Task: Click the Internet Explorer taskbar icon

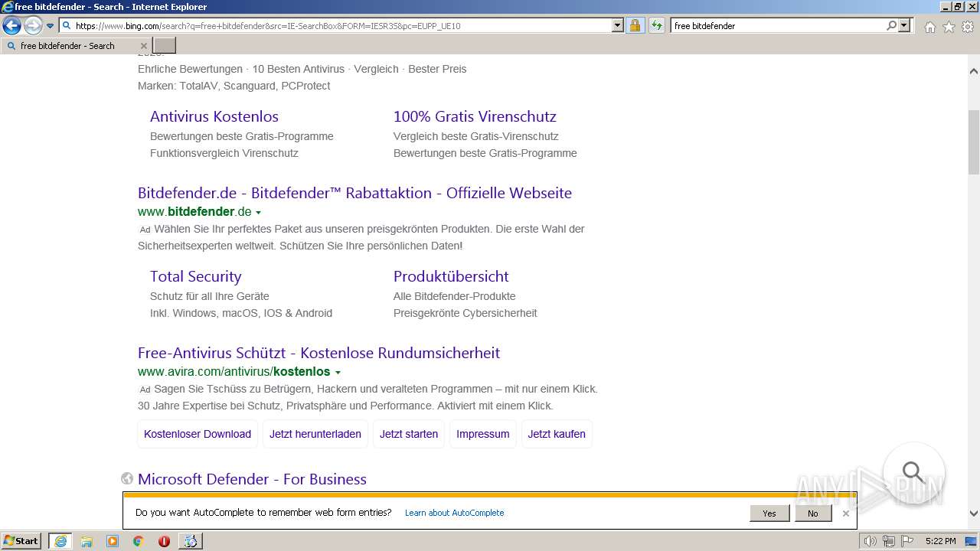Action: coord(60,541)
